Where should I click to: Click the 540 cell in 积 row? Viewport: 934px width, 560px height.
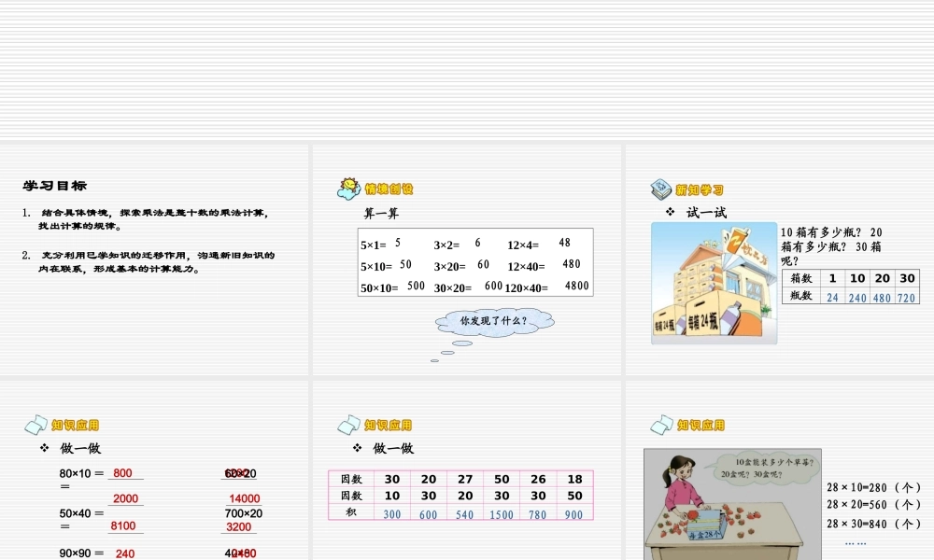tap(464, 515)
